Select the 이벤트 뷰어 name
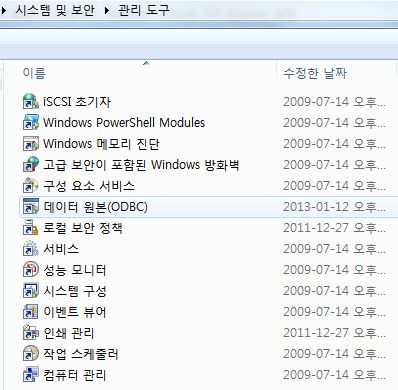This screenshot has height=390, width=398. point(75,312)
